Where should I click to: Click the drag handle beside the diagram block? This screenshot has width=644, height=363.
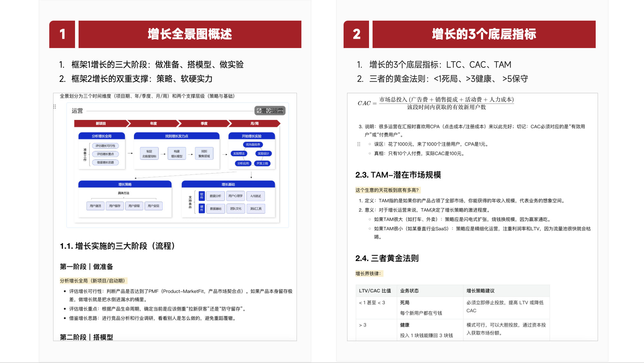tap(54, 106)
